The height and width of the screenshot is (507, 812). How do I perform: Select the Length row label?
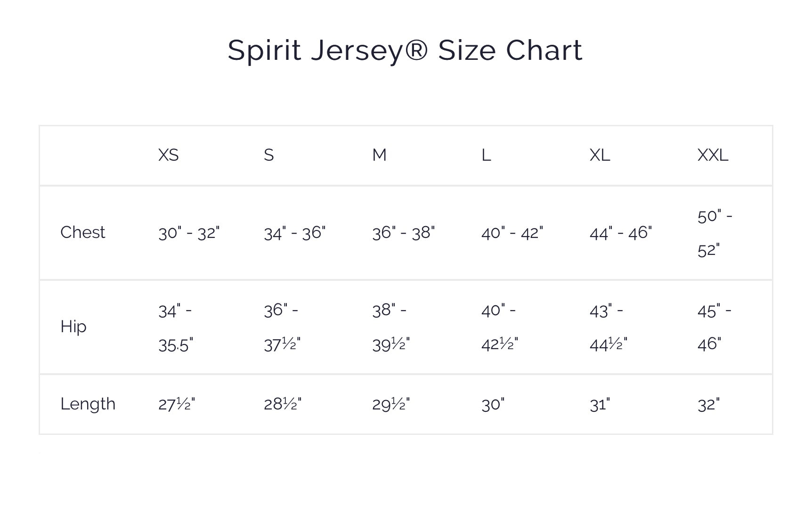pyautogui.click(x=88, y=404)
